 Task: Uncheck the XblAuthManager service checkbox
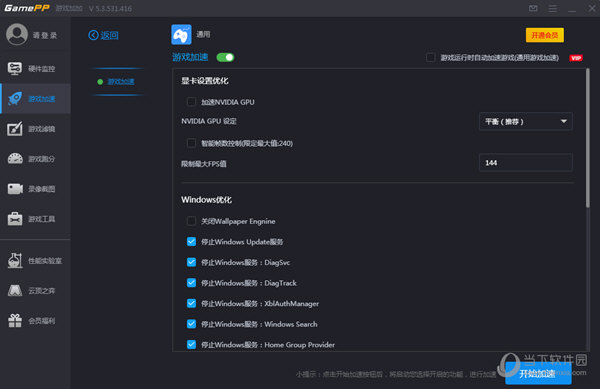tap(191, 304)
